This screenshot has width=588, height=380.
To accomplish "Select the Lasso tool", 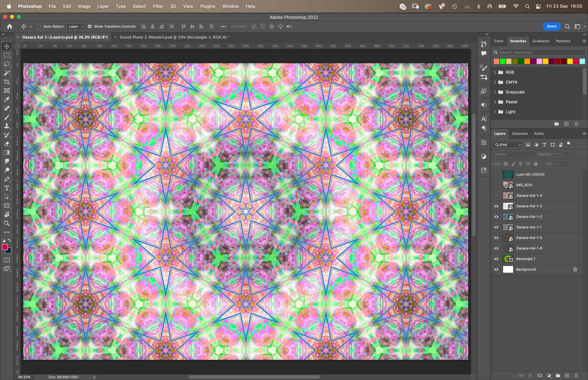I will (x=7, y=64).
